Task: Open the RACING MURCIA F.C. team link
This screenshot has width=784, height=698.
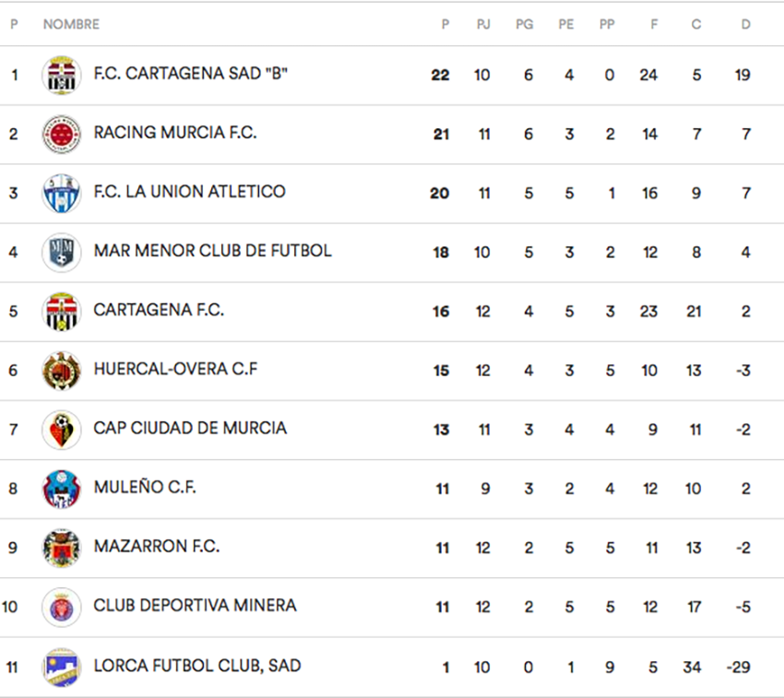Action: [175, 133]
